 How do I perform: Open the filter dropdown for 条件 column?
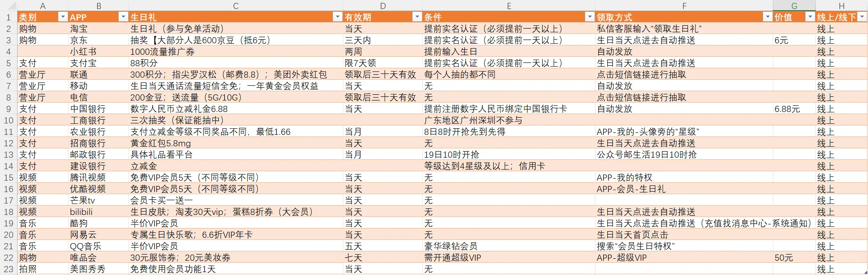pyautogui.click(x=589, y=17)
